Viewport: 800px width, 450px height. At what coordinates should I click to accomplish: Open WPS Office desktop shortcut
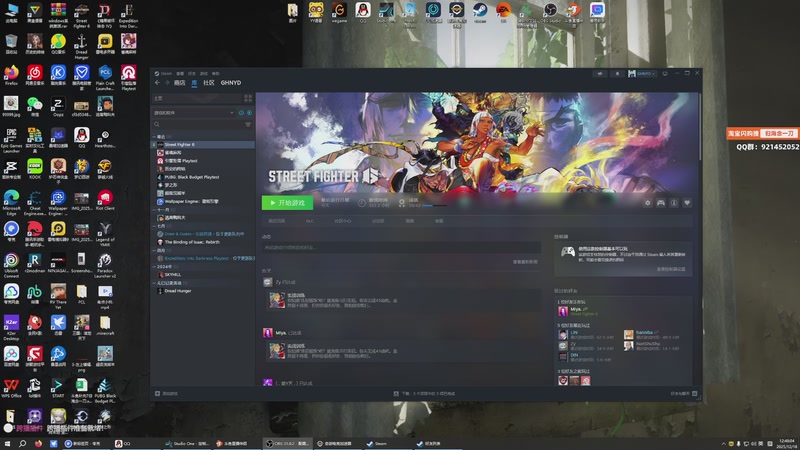tap(11, 387)
